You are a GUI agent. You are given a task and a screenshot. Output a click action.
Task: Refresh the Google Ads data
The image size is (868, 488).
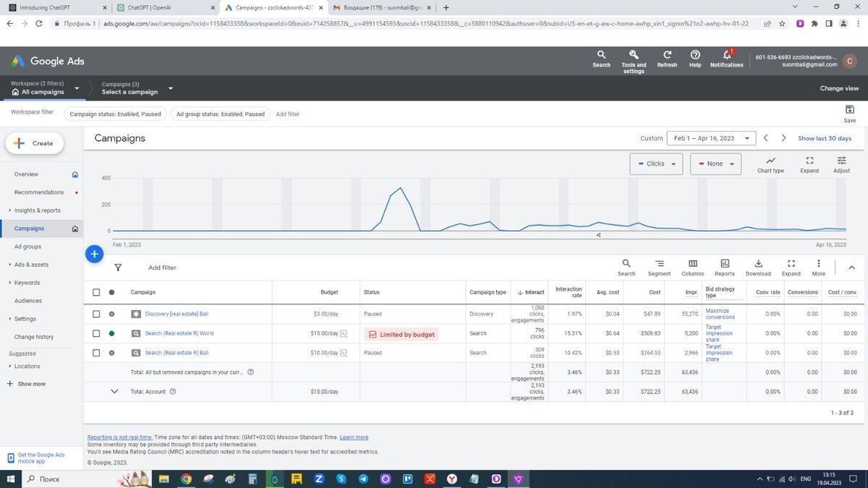tap(667, 59)
